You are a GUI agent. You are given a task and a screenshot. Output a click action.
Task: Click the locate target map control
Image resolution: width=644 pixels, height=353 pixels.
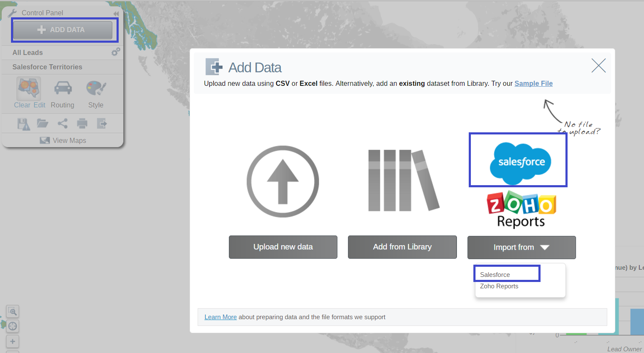(13, 326)
